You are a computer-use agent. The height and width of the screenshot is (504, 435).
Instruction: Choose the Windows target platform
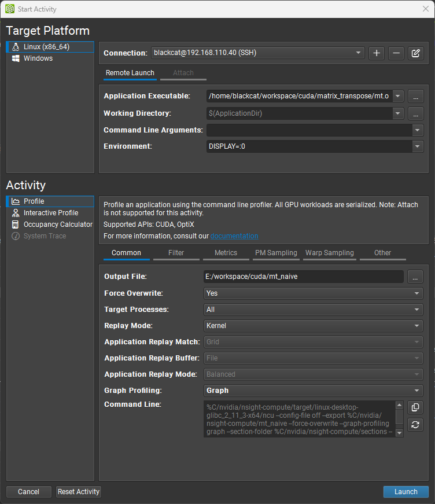[x=38, y=58]
